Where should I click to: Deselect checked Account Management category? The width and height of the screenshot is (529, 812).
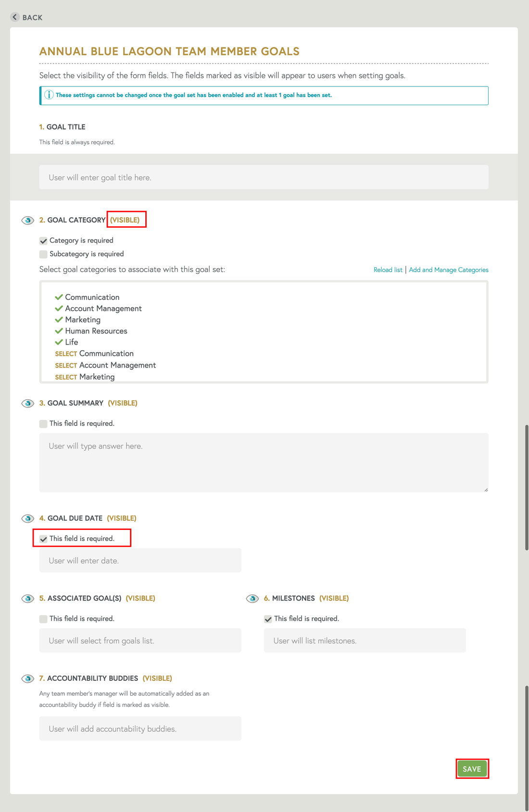[98, 308]
